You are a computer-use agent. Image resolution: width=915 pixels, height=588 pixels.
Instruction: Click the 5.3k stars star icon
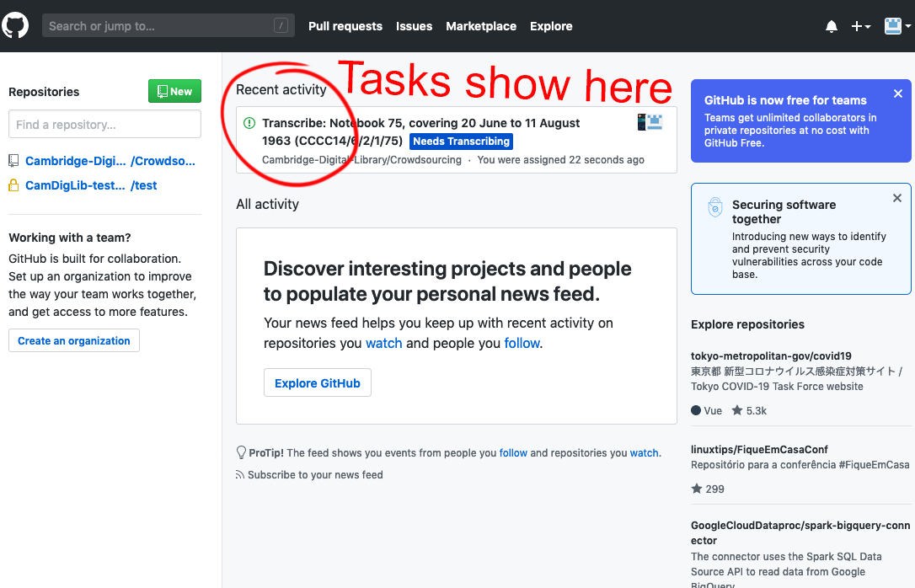click(x=737, y=410)
